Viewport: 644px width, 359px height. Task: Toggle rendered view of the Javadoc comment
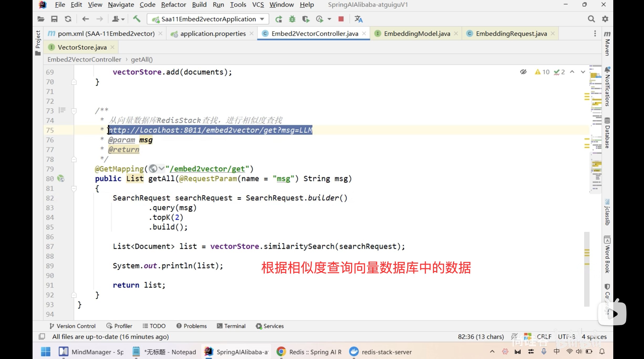(x=62, y=110)
